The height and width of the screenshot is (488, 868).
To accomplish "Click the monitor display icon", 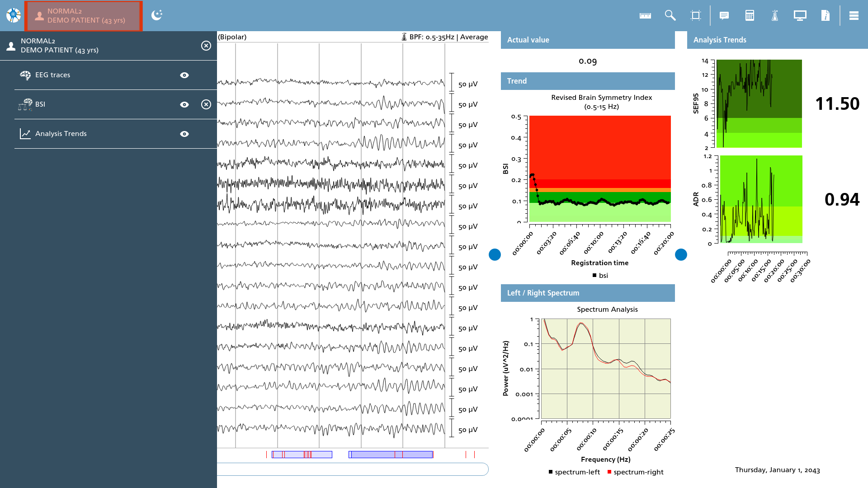I will 800,15.
